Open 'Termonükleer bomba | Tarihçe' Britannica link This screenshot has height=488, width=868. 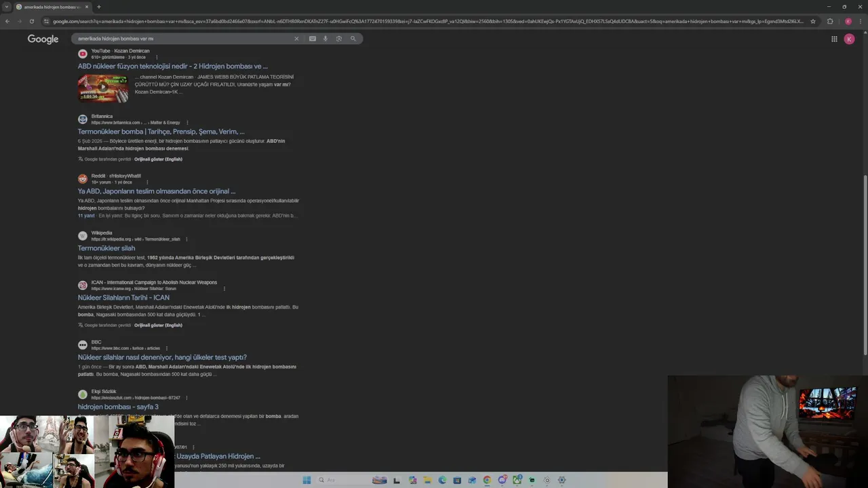[x=161, y=131]
